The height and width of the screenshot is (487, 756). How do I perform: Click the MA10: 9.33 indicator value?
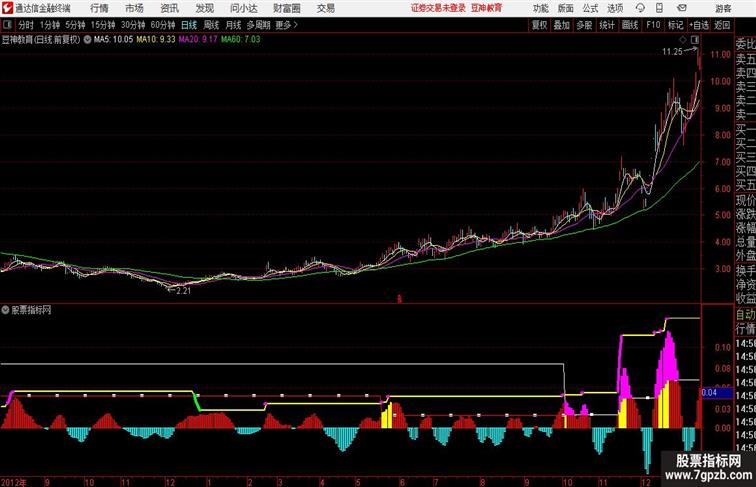(156, 40)
